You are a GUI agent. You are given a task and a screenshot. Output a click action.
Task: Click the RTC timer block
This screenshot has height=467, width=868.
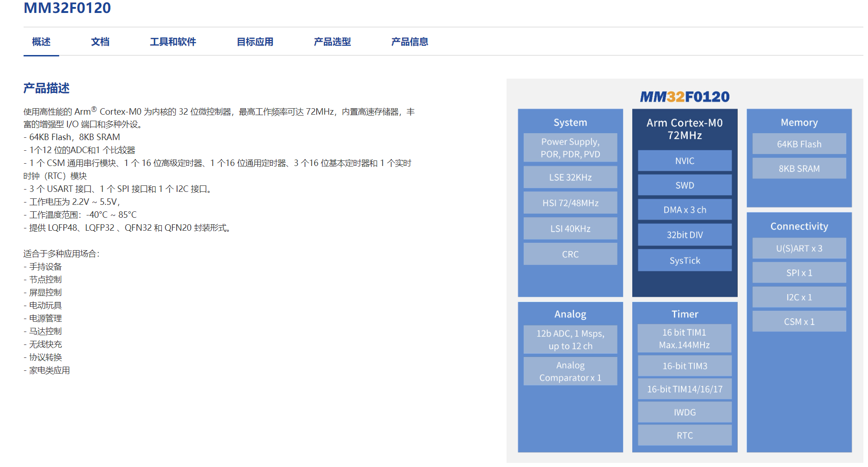685,436
